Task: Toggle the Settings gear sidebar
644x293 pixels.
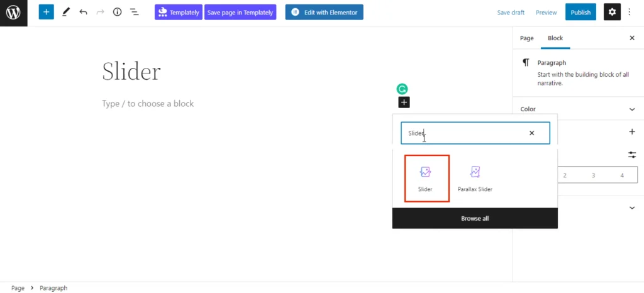Action: click(612, 13)
